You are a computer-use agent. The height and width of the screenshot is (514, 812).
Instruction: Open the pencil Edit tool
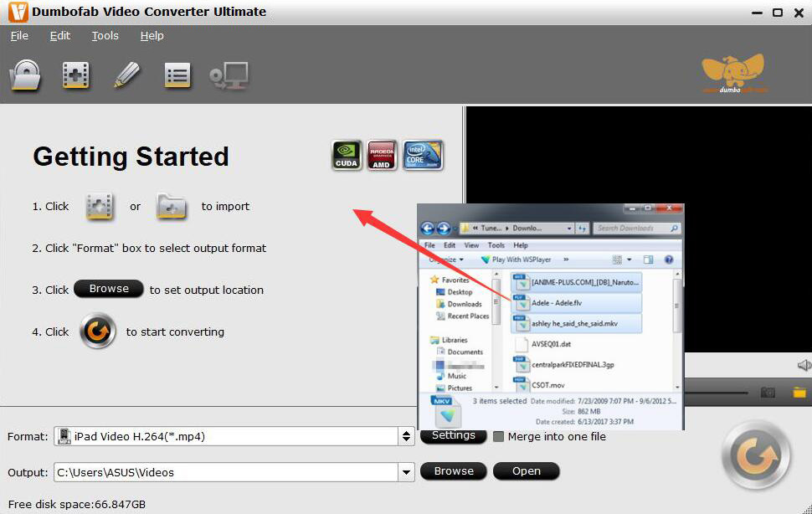126,75
